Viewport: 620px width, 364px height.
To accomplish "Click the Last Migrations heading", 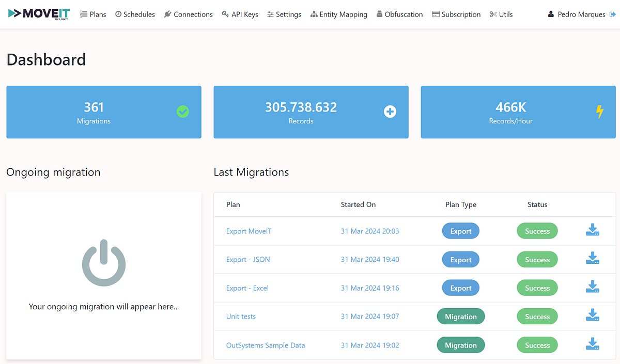I will (251, 172).
